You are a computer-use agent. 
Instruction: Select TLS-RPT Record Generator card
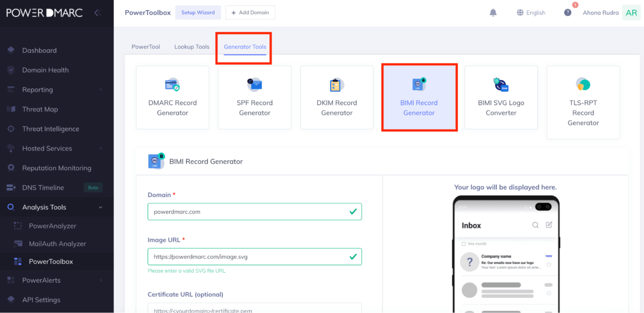(583, 102)
